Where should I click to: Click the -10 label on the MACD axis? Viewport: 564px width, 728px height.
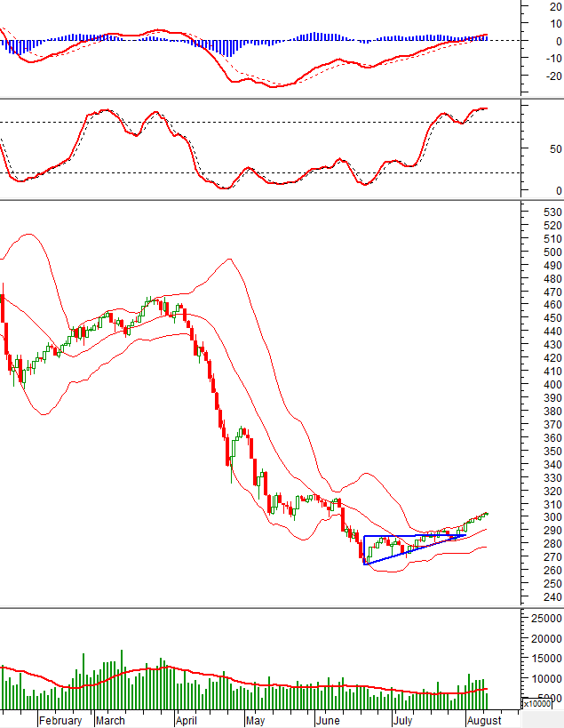[x=553, y=58]
